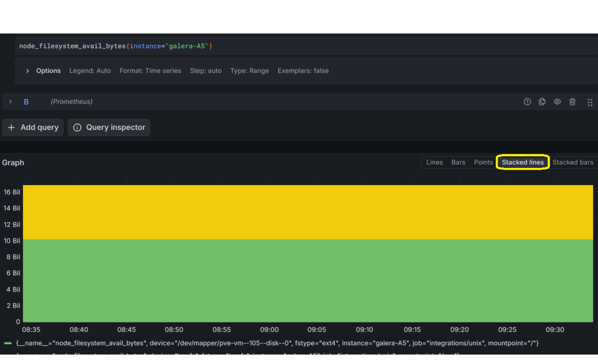Open the Legend: Auto dropdown
This screenshot has width=598, height=364.
tap(90, 71)
